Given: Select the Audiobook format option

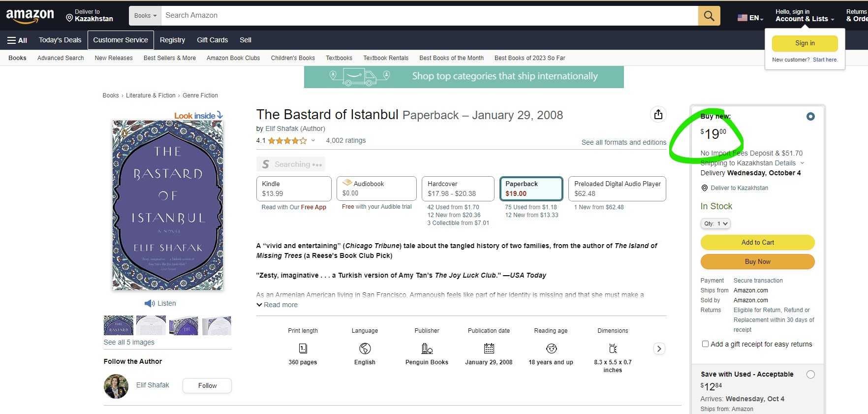Looking at the screenshot, I should [x=376, y=189].
